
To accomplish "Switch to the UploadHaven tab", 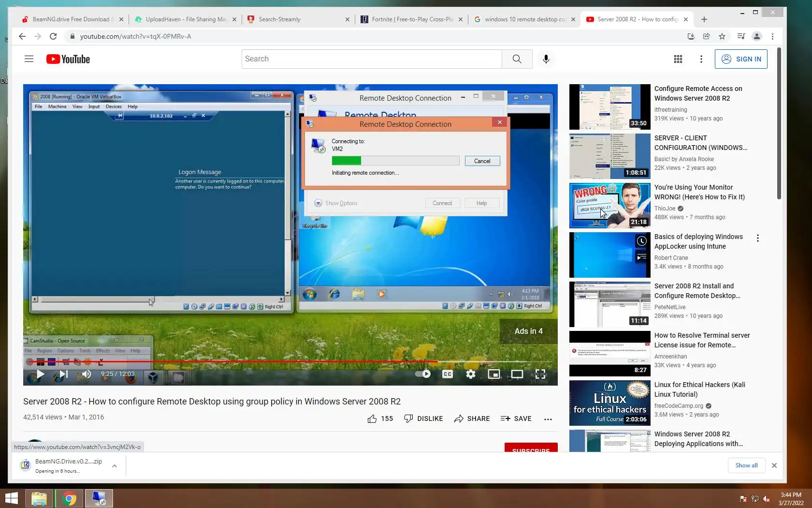I will [186, 19].
